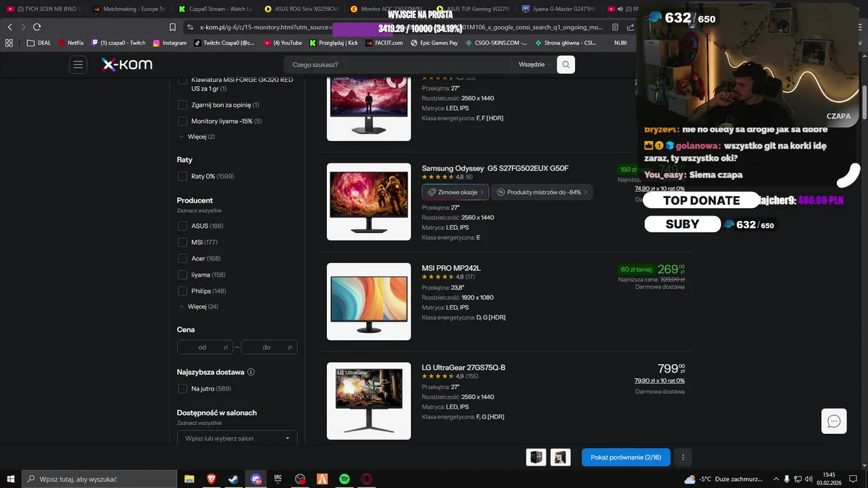This screenshot has height=488, width=868.
Task: Open Windows Start menu
Action: point(11,479)
